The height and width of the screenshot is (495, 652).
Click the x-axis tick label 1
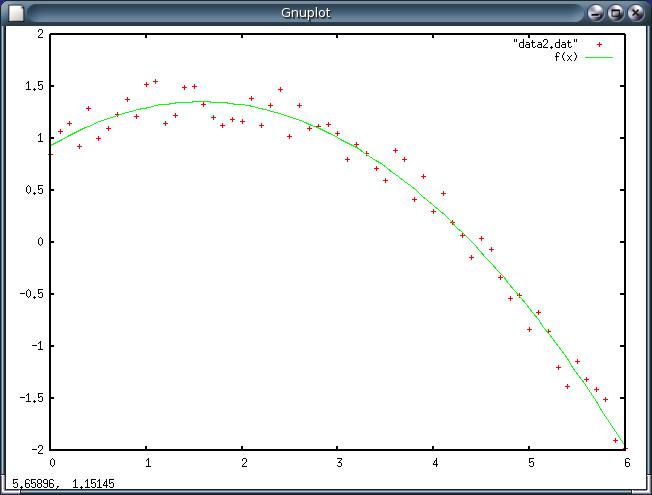click(x=147, y=462)
